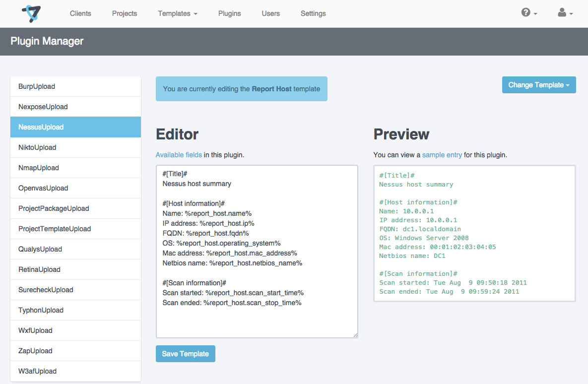Click the Save Template button
Image resolution: width=588 pixels, height=384 pixels.
[x=185, y=353]
